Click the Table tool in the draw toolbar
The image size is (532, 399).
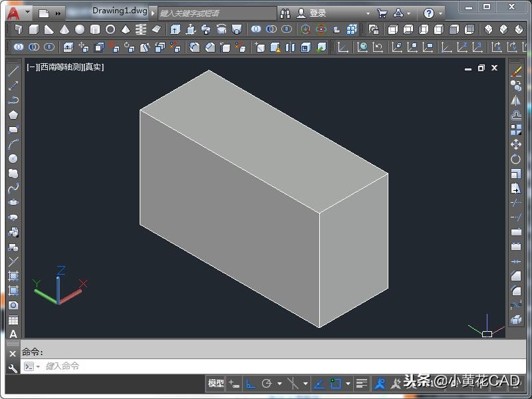(13, 320)
